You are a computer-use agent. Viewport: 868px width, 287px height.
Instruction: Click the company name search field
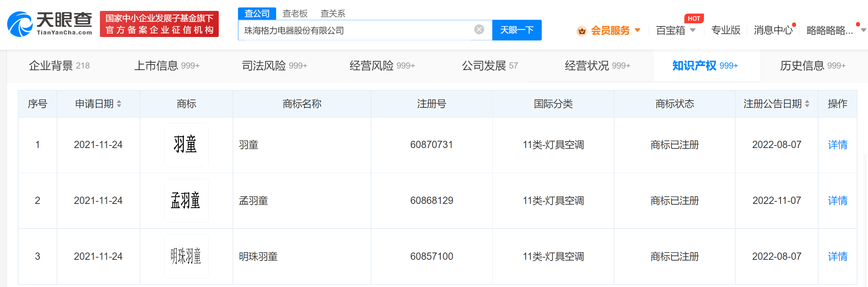356,30
